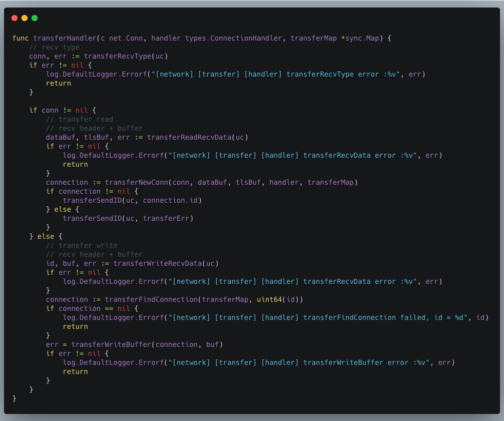Click the '// transfer write' comment
Screen dimensions: 504x421
(81, 245)
